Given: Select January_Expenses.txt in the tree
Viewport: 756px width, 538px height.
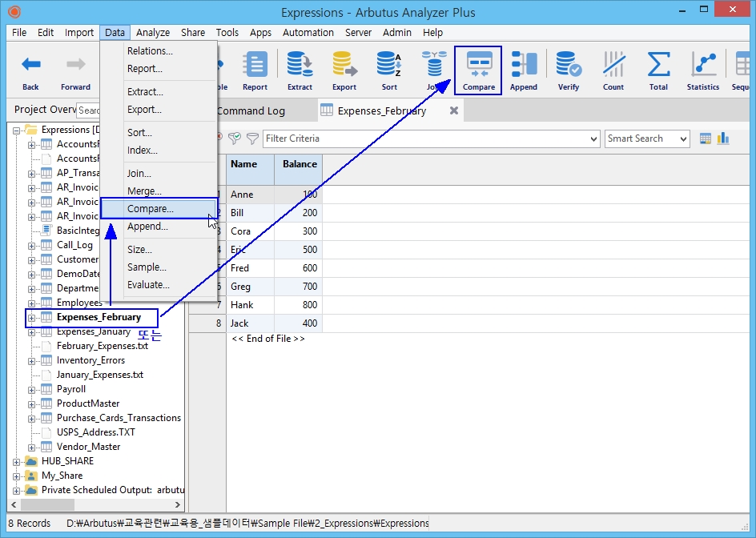Looking at the screenshot, I should [100, 375].
